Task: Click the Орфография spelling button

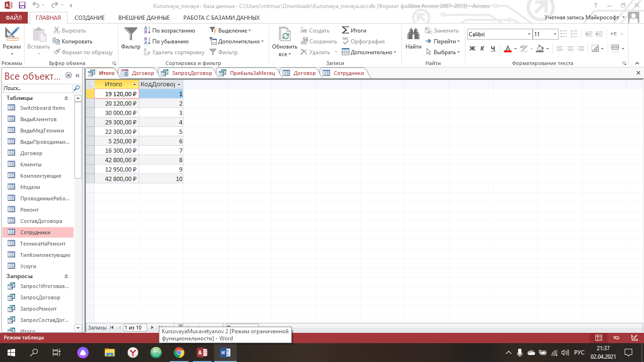Action: click(x=363, y=41)
